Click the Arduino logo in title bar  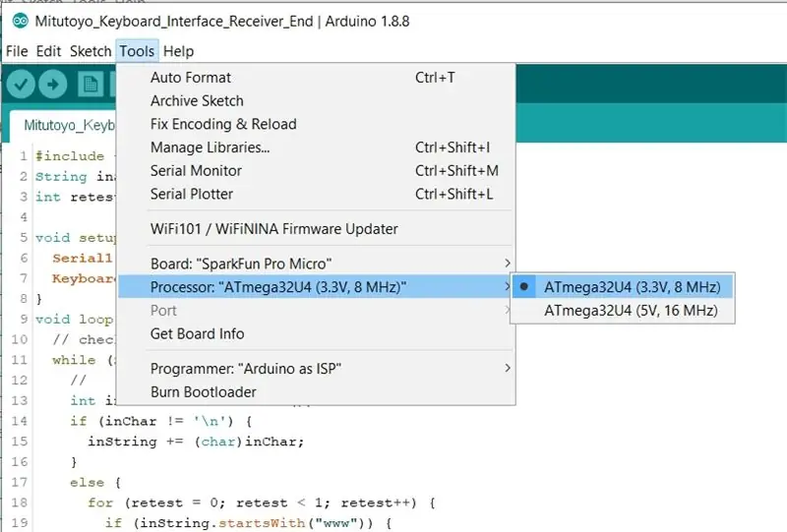[x=20, y=21]
